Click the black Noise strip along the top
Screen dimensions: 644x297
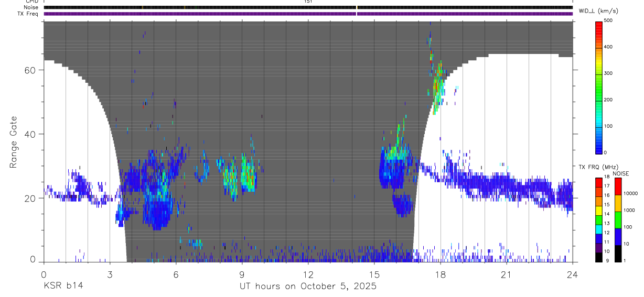tap(308, 7)
